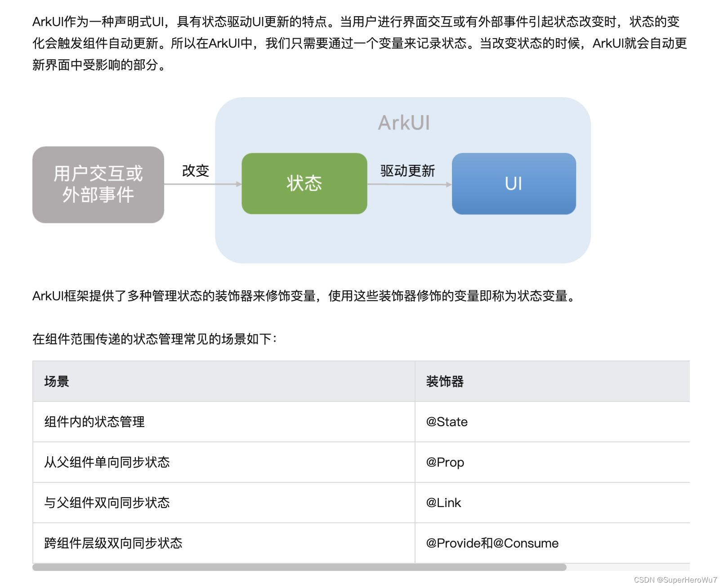Image resolution: width=724 pixels, height=588 pixels.
Task: Click the 驱动更新 arrow label
Action: pyautogui.click(x=407, y=171)
